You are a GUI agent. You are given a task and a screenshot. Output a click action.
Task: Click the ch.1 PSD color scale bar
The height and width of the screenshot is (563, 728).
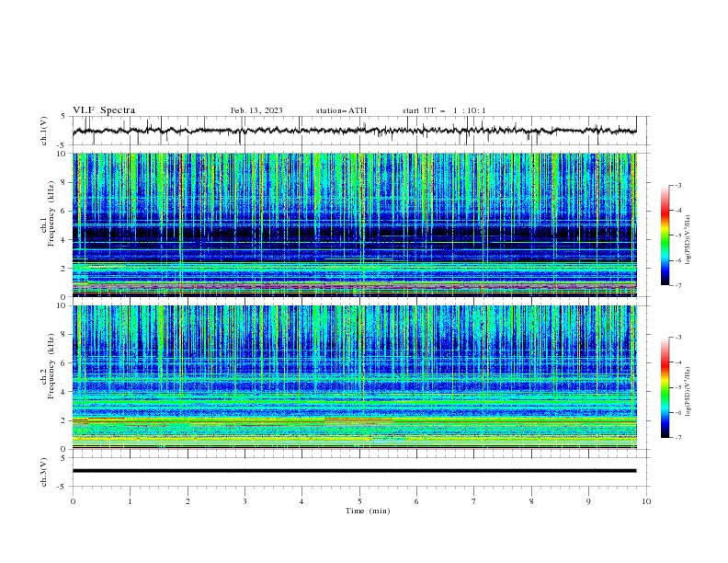coord(665,236)
